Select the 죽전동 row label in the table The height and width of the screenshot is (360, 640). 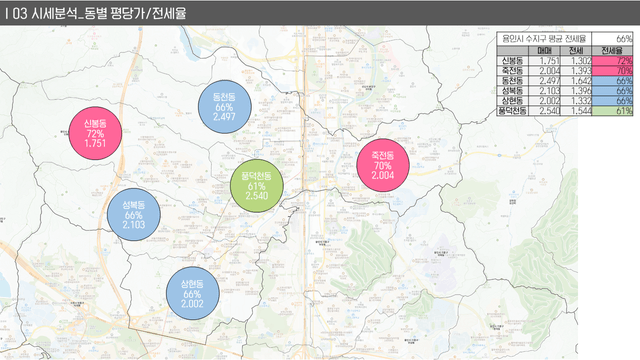click(x=513, y=71)
